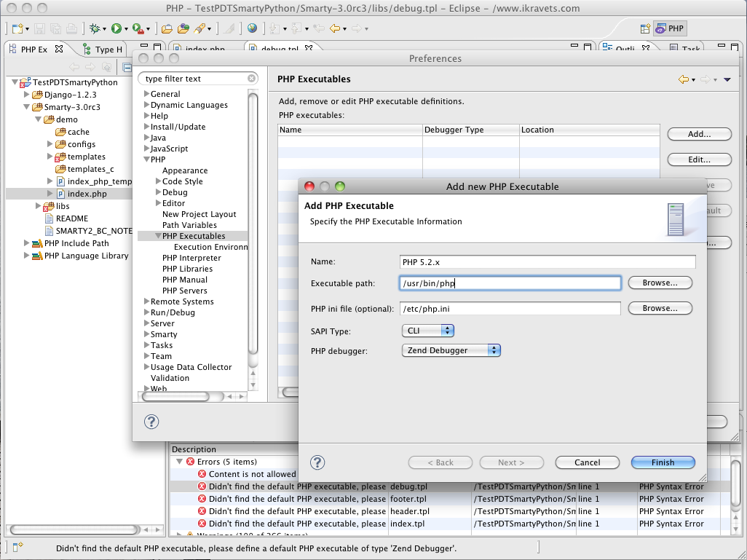Viewport: 747px width, 560px height.
Task: Open the PHP debugger combo box
Action: 451,350
